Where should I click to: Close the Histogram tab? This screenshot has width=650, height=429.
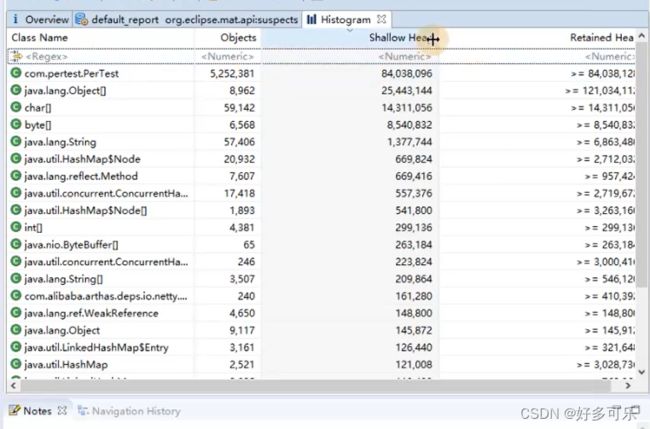(382, 19)
